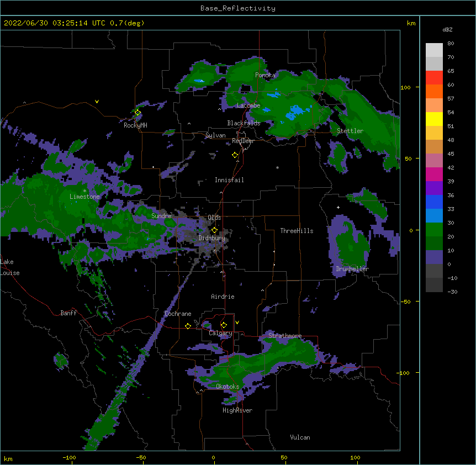Click the Base_Reflectivity title text
The image size is (476, 465).
[x=238, y=8]
